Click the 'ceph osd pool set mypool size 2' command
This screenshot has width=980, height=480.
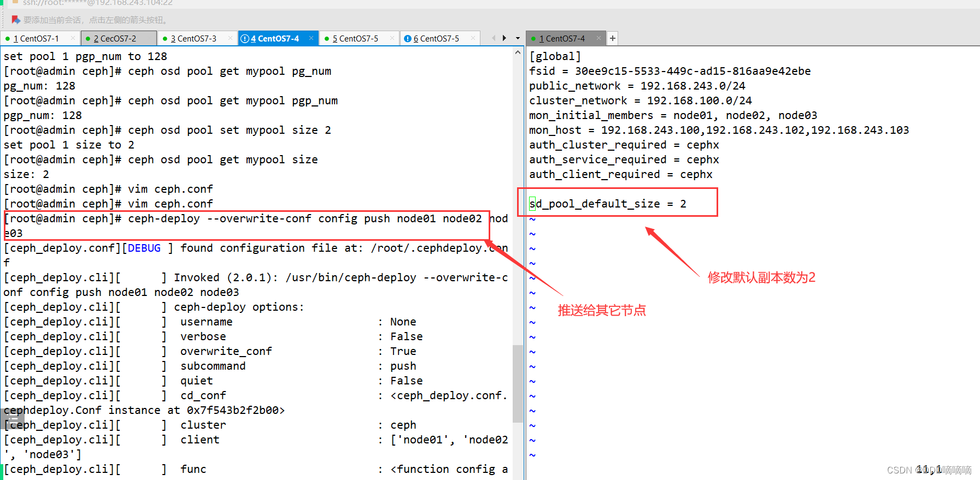coord(230,130)
